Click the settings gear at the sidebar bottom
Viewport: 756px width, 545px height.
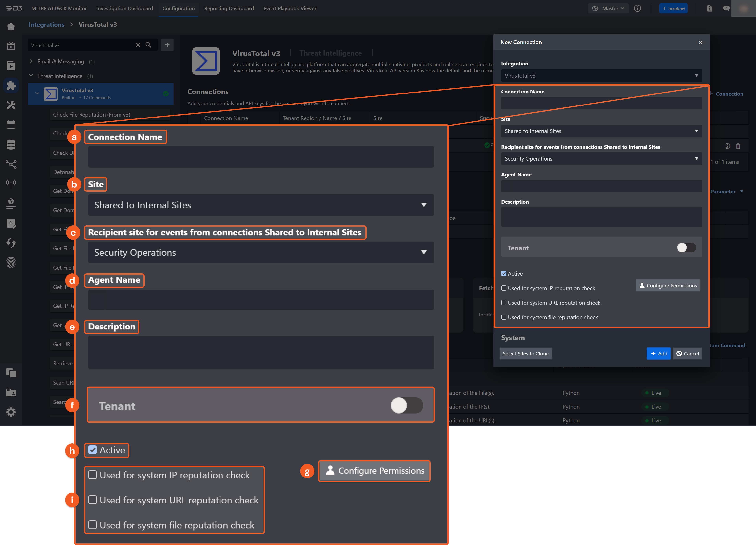11,412
